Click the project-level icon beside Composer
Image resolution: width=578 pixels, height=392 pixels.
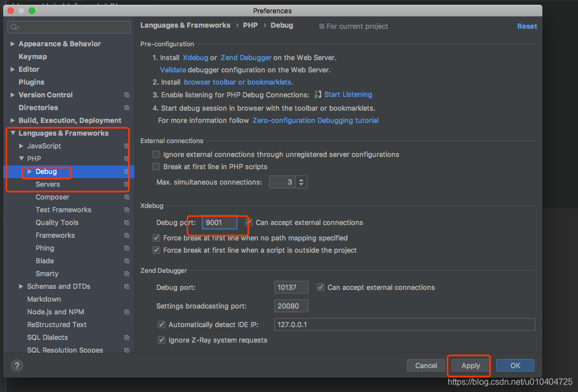pos(127,197)
